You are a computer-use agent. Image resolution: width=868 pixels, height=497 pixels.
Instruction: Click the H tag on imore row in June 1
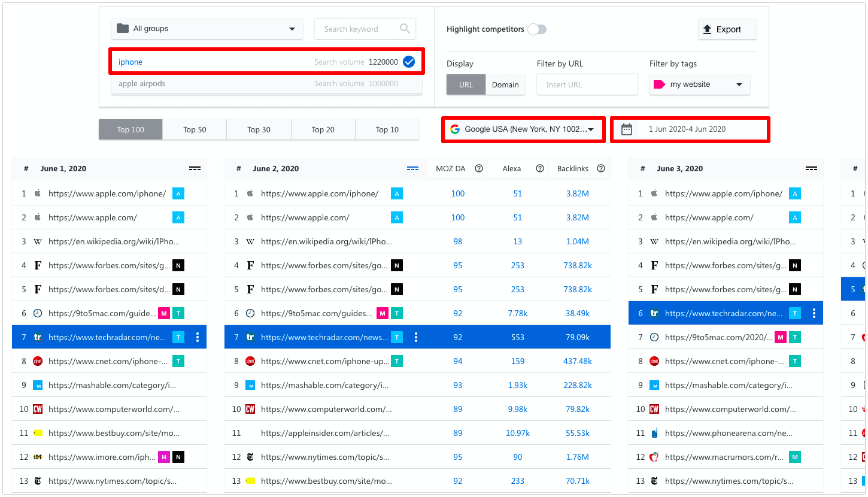pos(164,457)
